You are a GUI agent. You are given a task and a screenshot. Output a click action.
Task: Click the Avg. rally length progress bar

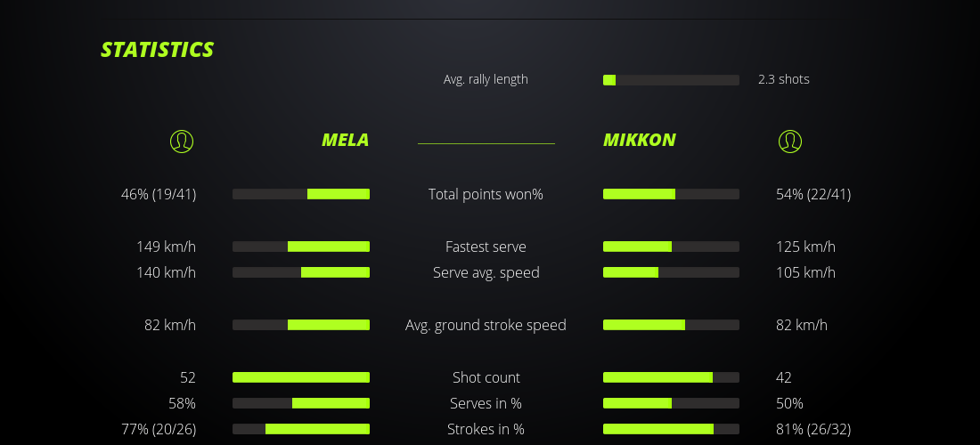pos(671,80)
